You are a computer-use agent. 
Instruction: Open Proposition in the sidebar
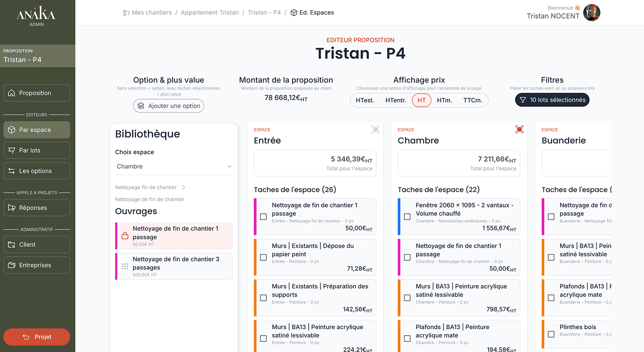click(x=36, y=93)
